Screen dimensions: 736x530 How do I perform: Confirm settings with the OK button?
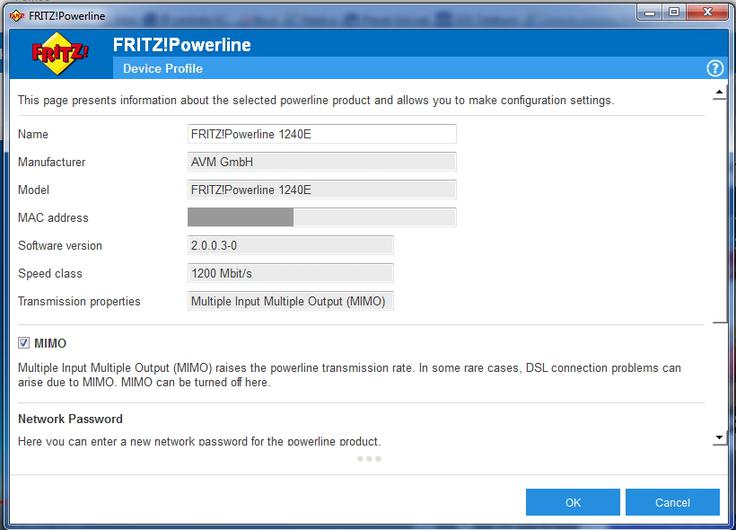point(573,502)
